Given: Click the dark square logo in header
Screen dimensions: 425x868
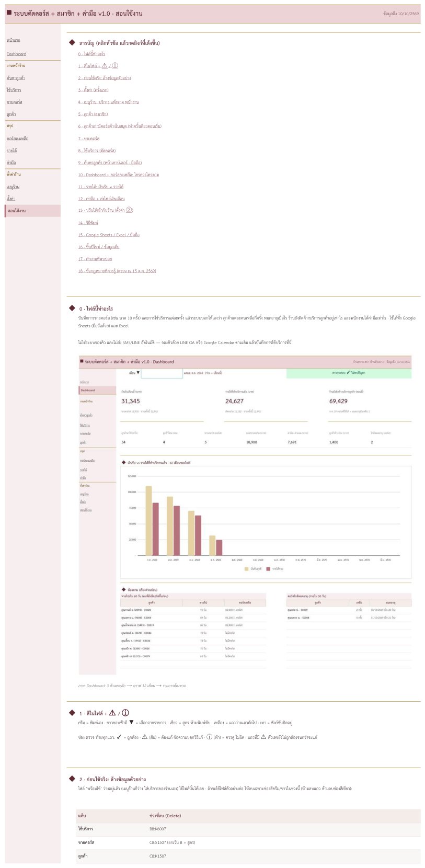Looking at the screenshot, I should click(9, 13).
